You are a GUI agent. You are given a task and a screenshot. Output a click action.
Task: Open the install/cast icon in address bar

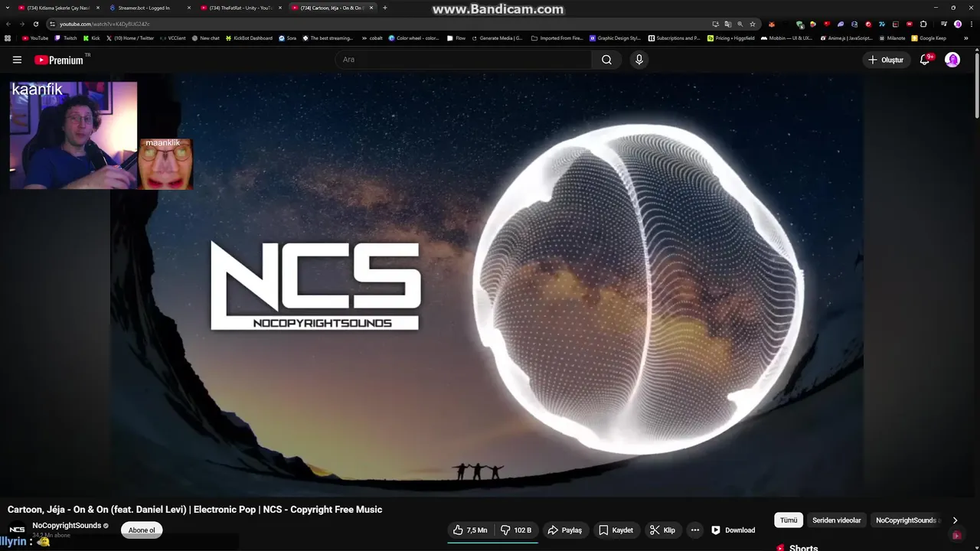[x=716, y=24]
